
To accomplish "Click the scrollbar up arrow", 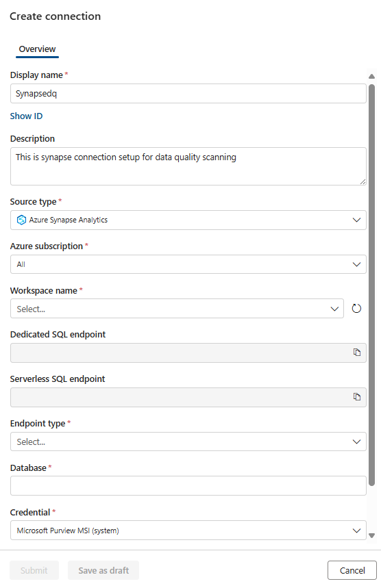I will (x=371, y=77).
